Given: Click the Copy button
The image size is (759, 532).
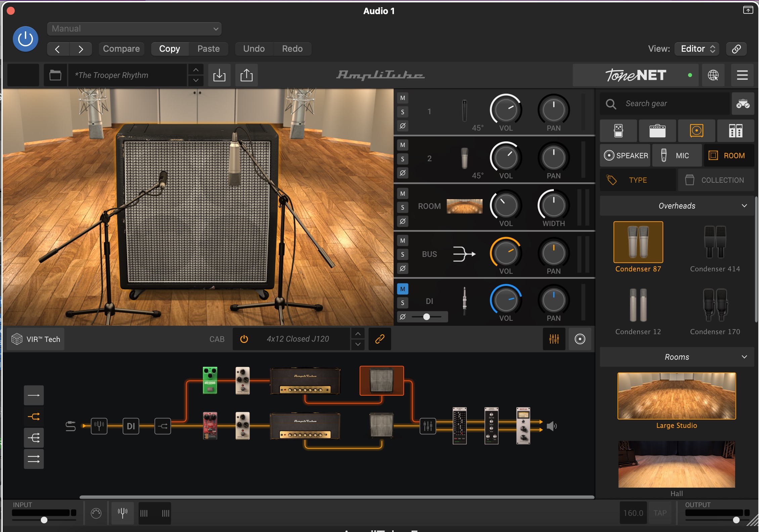Looking at the screenshot, I should click(x=170, y=49).
